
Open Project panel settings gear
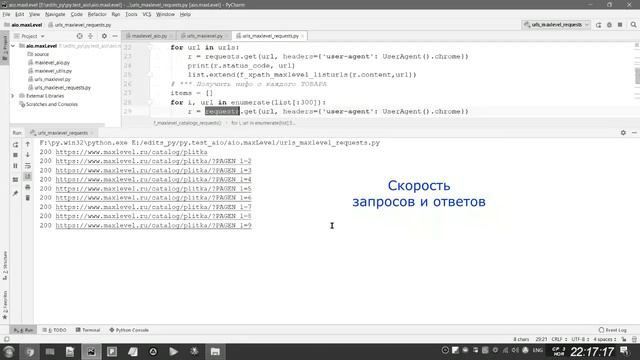coord(104,36)
